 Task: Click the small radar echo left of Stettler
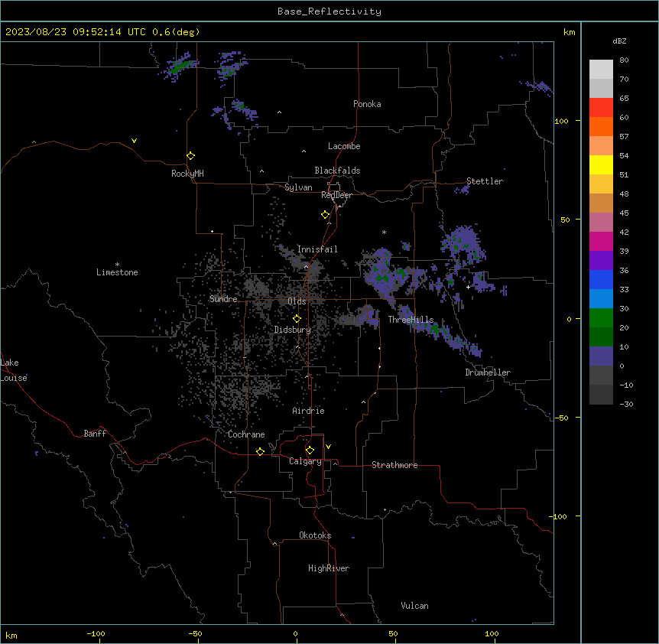tap(463, 190)
